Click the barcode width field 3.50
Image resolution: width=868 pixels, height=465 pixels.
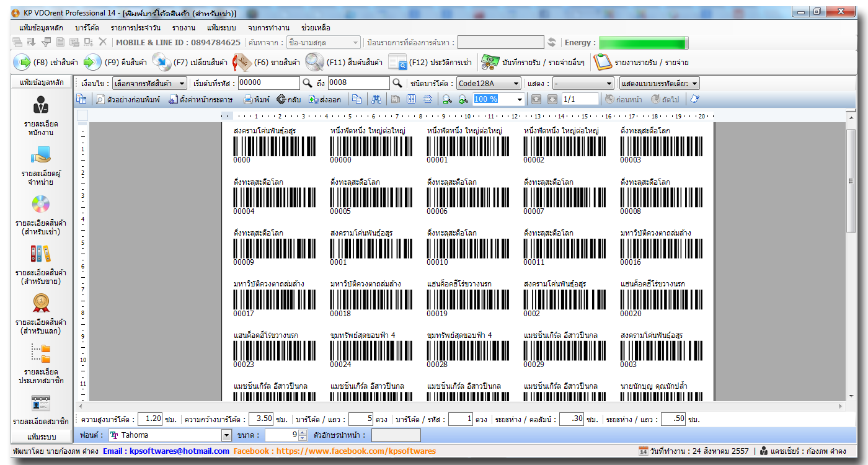[260, 419]
